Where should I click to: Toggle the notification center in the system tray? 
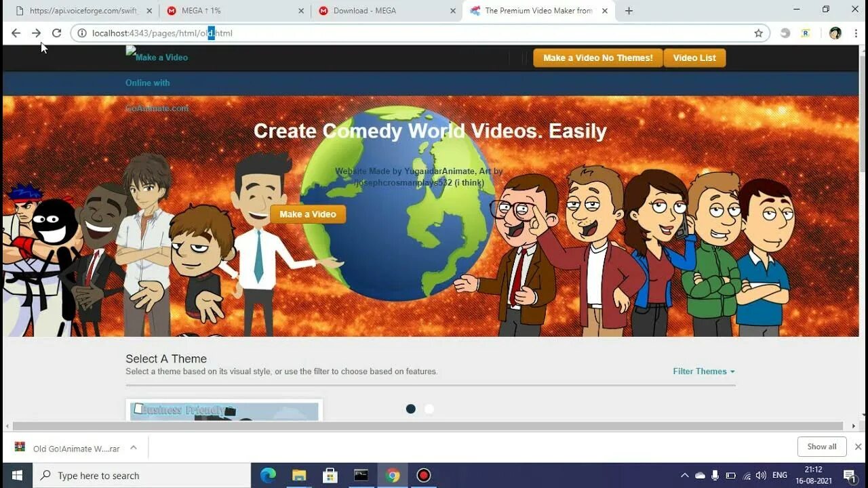[x=851, y=475]
